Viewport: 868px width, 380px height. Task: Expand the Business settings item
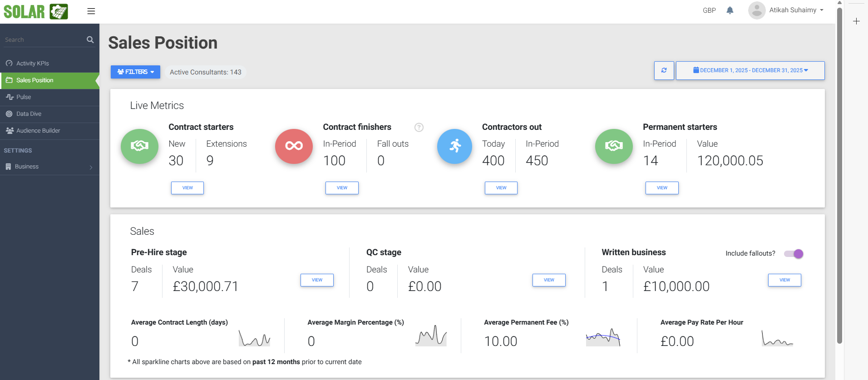coord(49,167)
